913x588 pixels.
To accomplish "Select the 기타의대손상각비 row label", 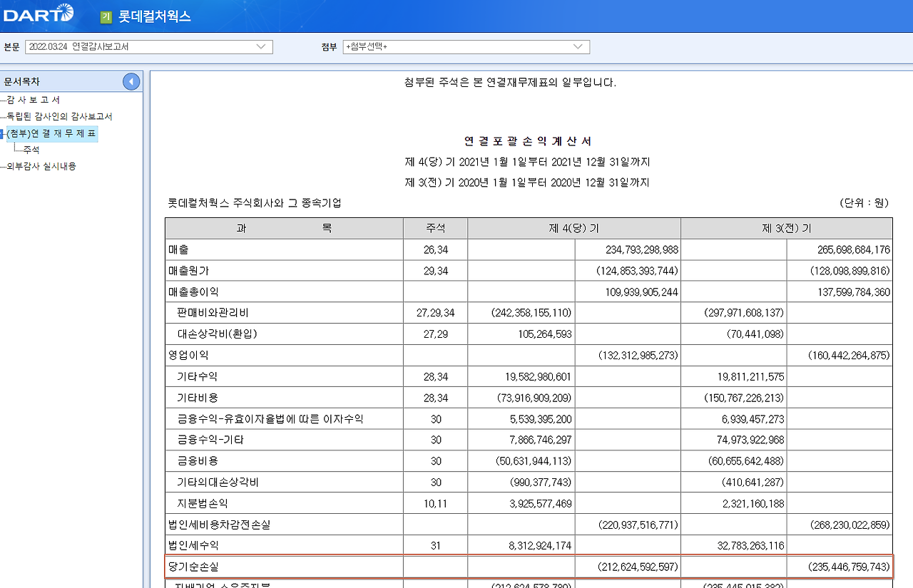I will coord(218,482).
